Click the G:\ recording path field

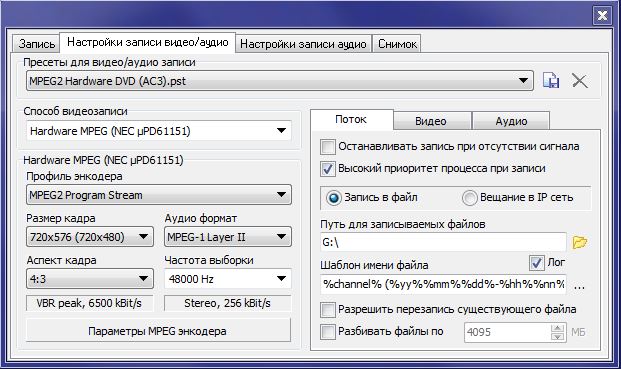[443, 242]
